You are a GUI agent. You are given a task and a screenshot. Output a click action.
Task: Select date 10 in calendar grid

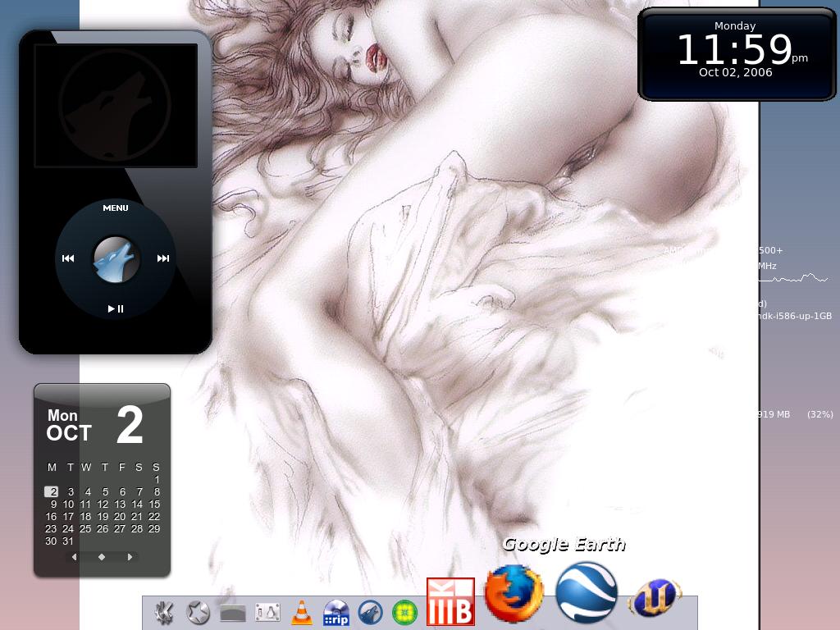[x=68, y=504]
